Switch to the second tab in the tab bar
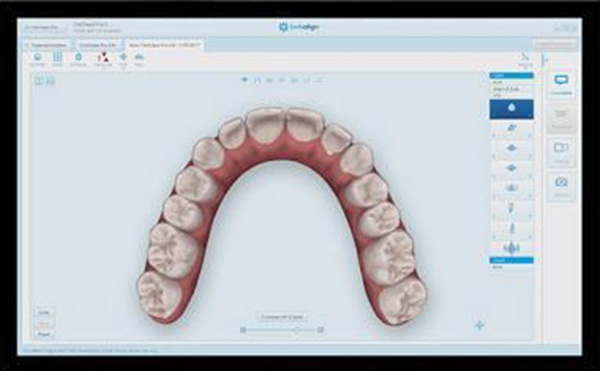600x371 pixels. 98,45
